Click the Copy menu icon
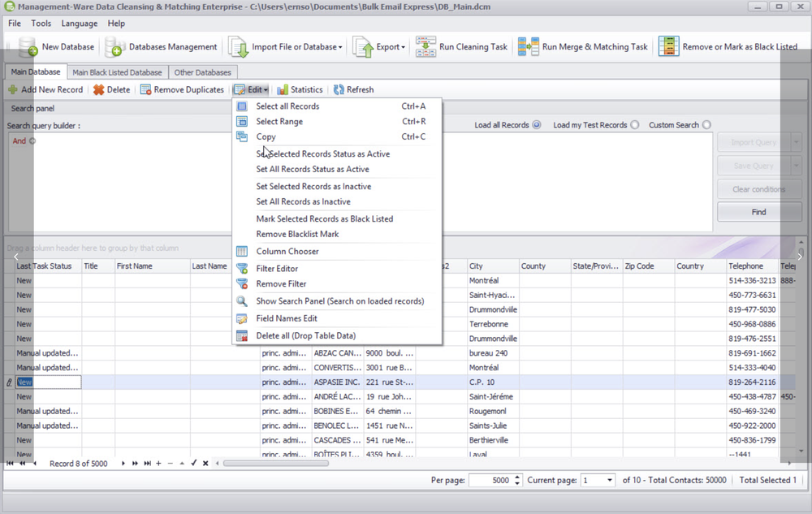This screenshot has height=514, width=812. pos(242,136)
